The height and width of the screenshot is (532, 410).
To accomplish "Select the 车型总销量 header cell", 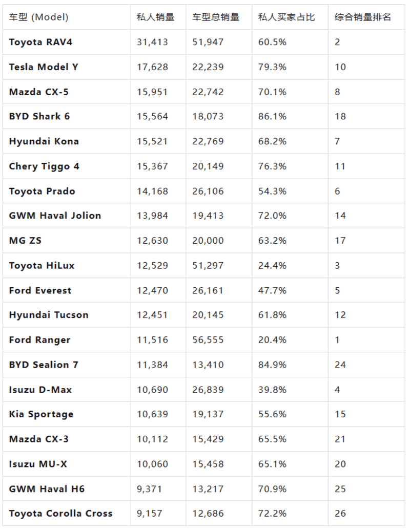I will [216, 17].
